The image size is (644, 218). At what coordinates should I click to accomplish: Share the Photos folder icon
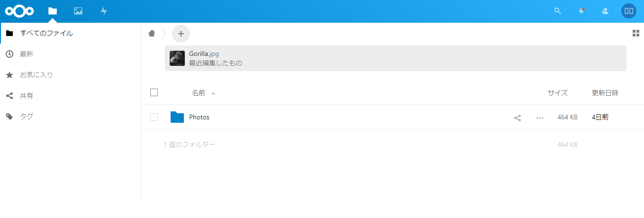point(517,118)
